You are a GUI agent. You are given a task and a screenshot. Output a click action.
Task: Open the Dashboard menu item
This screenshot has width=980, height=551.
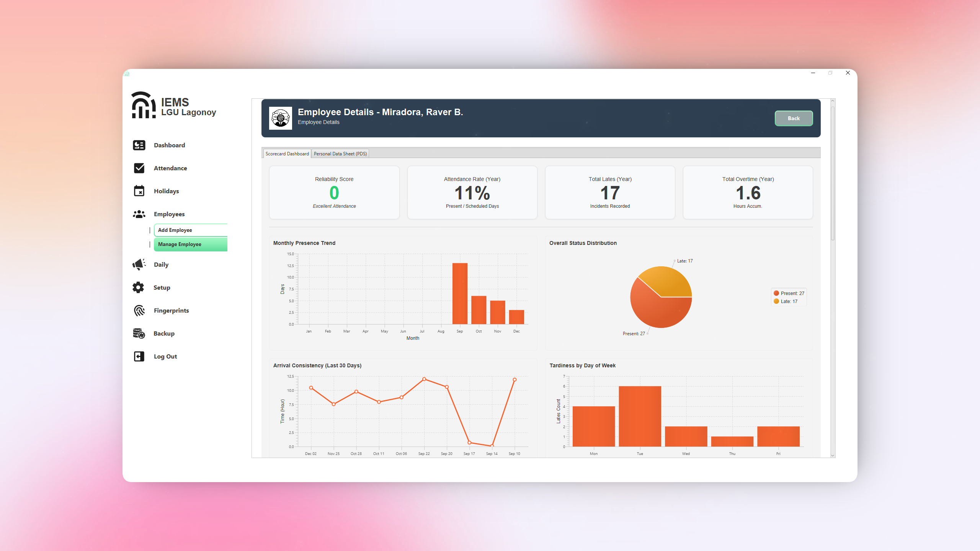169,145
